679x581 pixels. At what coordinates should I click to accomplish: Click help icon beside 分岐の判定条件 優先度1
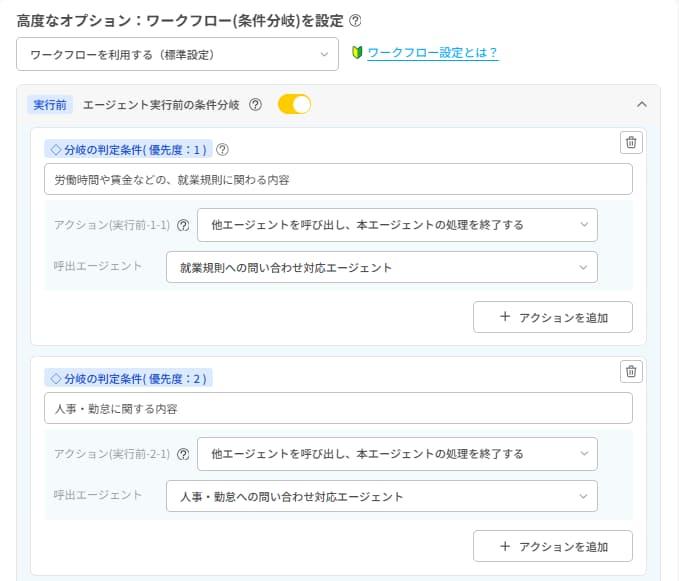tap(222, 150)
